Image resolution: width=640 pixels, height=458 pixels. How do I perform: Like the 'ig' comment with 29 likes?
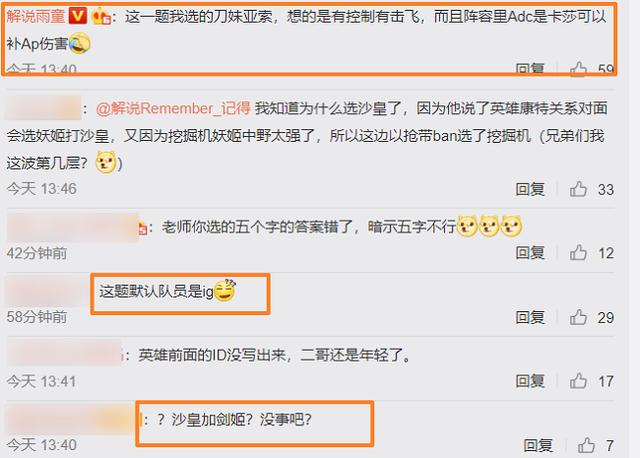578,317
